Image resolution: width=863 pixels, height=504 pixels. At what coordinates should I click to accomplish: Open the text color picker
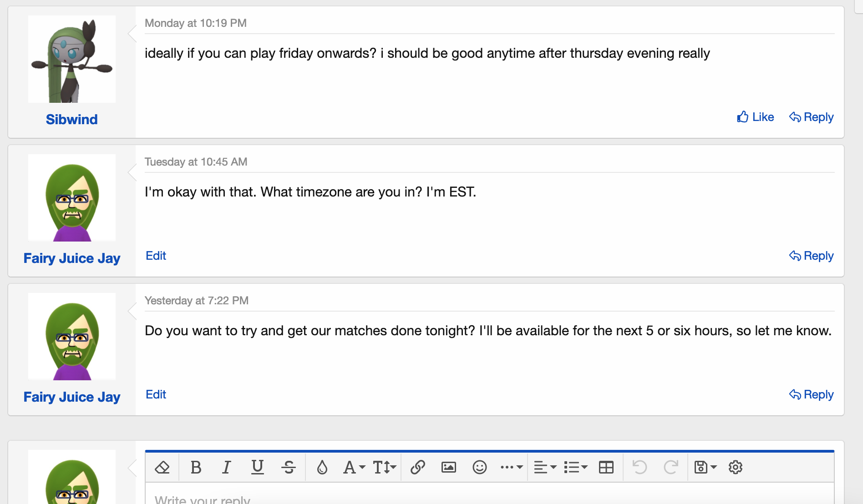pos(321,467)
